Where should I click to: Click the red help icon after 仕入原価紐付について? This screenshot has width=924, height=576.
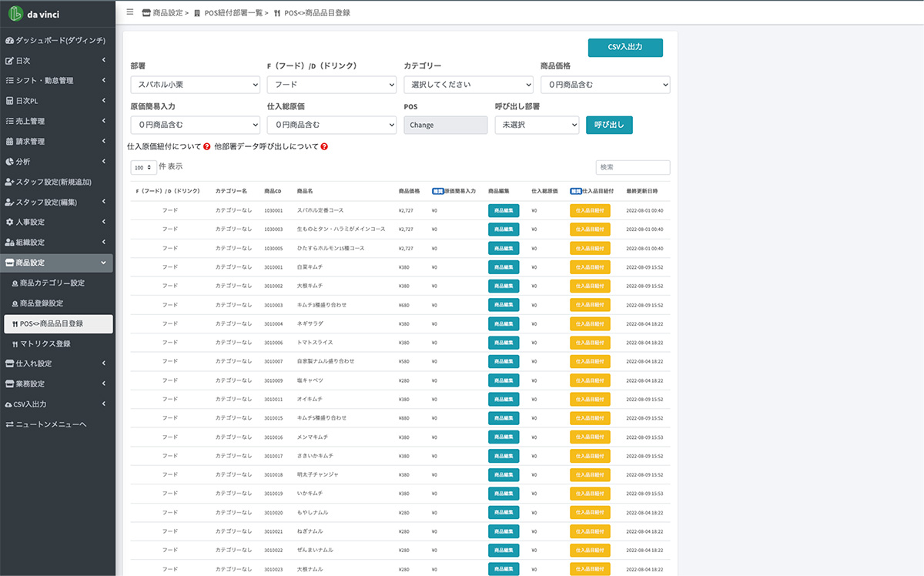[207, 146]
